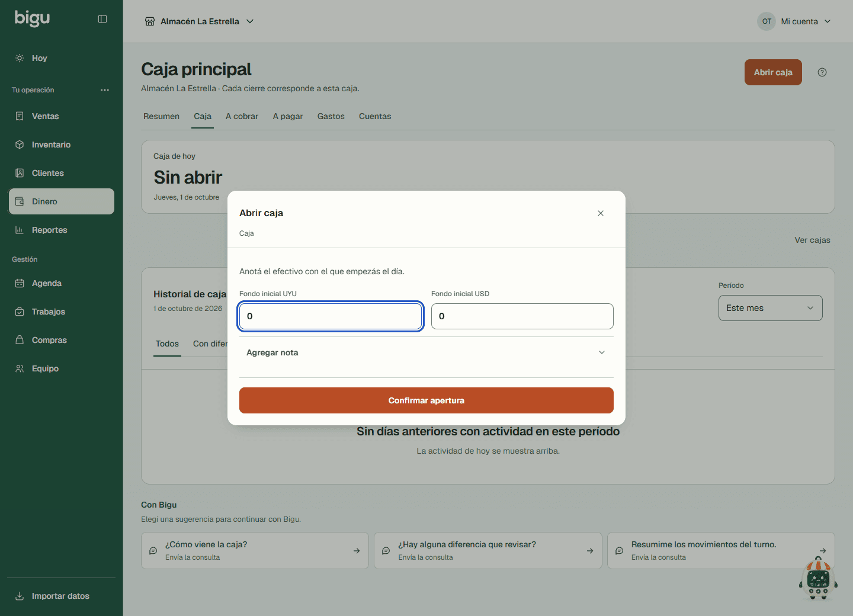Open the Este mes period dropdown

770,308
